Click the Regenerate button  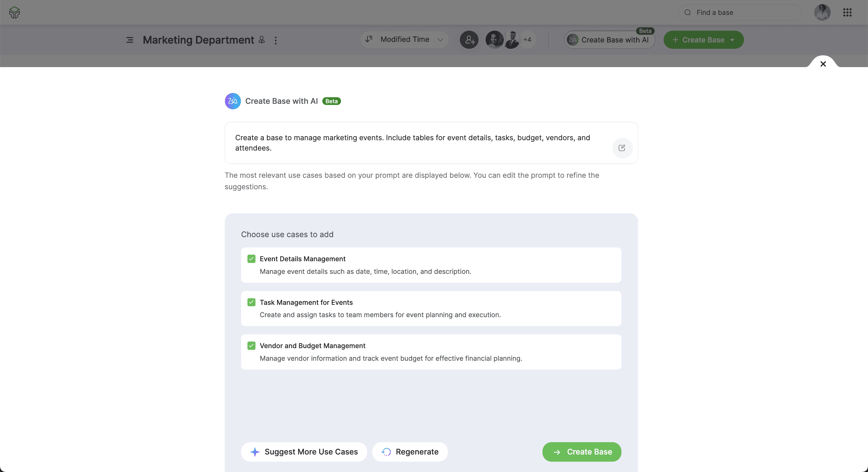click(x=410, y=452)
